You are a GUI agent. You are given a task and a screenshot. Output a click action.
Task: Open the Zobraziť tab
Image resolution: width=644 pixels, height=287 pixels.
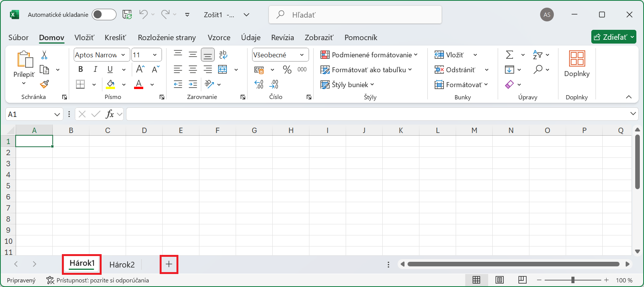319,37
